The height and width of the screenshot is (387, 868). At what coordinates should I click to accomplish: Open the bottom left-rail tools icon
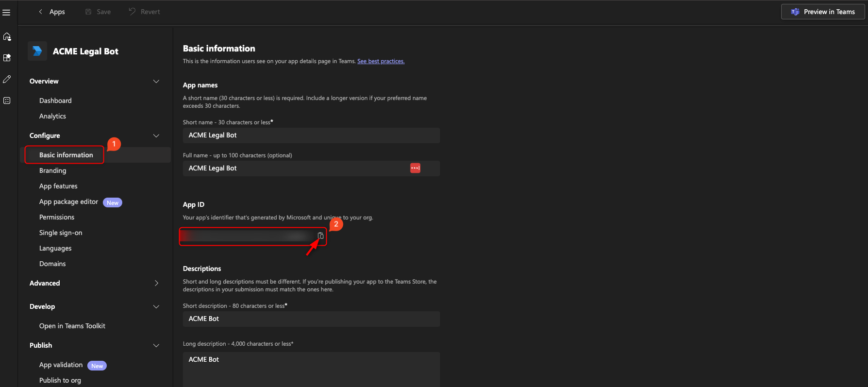tap(7, 101)
